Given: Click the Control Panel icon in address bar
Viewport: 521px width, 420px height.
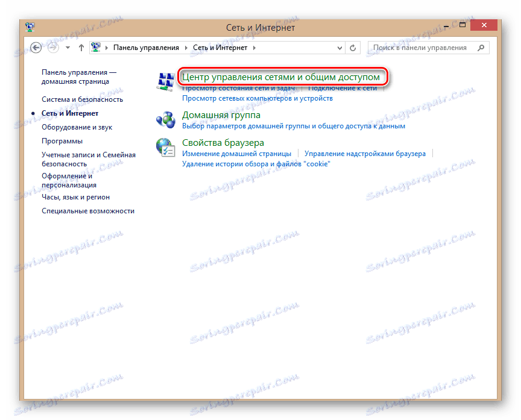Looking at the screenshot, I should [x=95, y=47].
